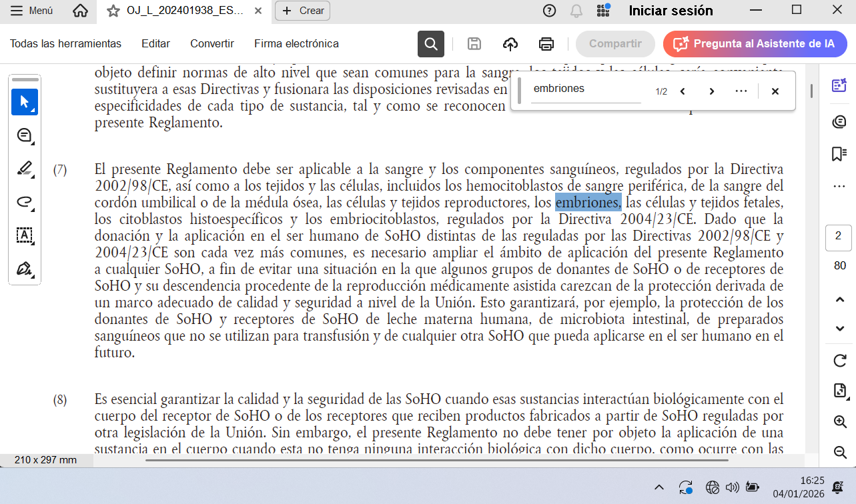The image size is (856, 504).
Task: Open the fill and sign tool
Action: [x=25, y=269]
